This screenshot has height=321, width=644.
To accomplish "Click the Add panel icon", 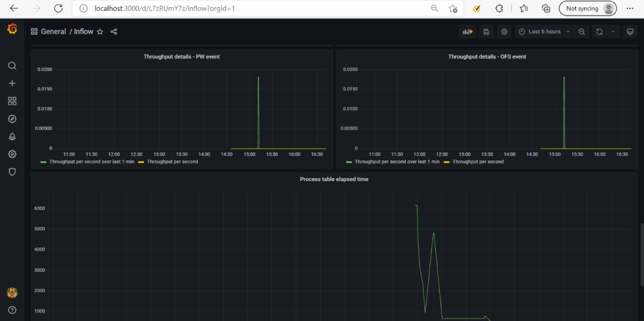I will [467, 32].
